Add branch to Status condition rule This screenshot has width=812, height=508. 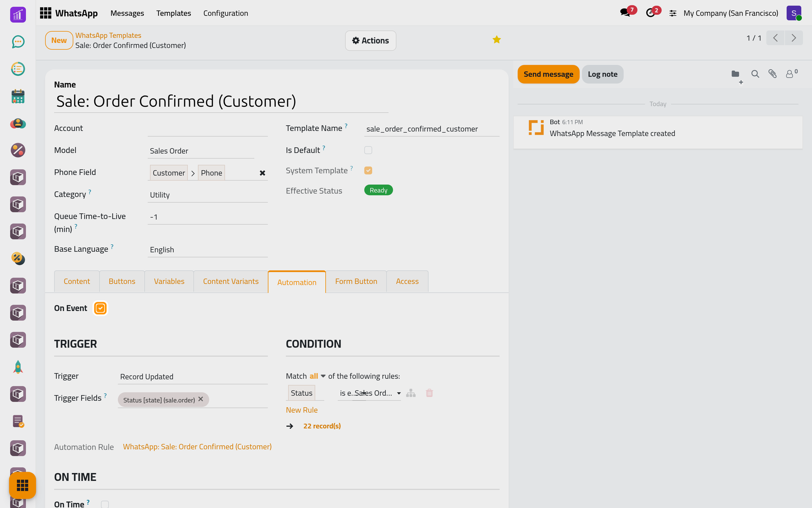[x=411, y=393]
